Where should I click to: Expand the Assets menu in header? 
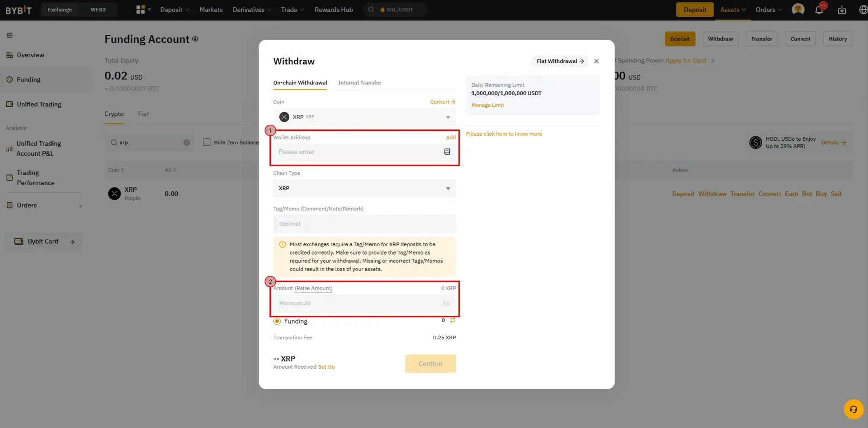(x=732, y=10)
